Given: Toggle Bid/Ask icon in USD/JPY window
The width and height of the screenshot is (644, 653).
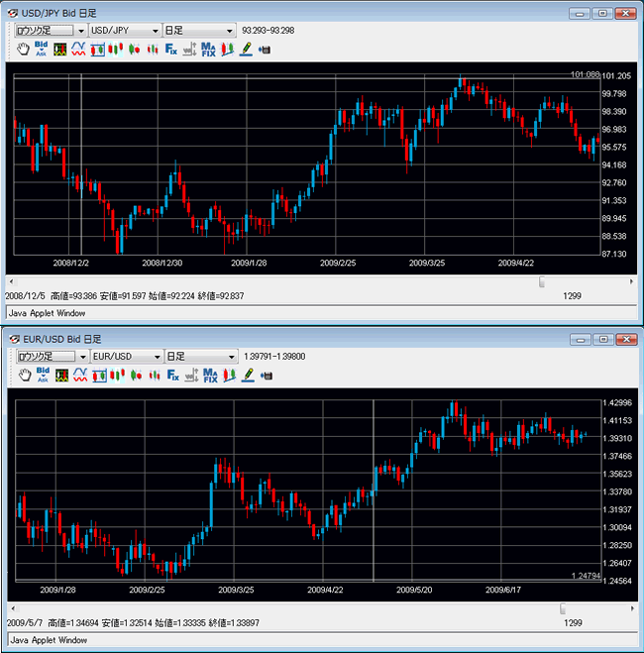Looking at the screenshot, I should point(42,49).
